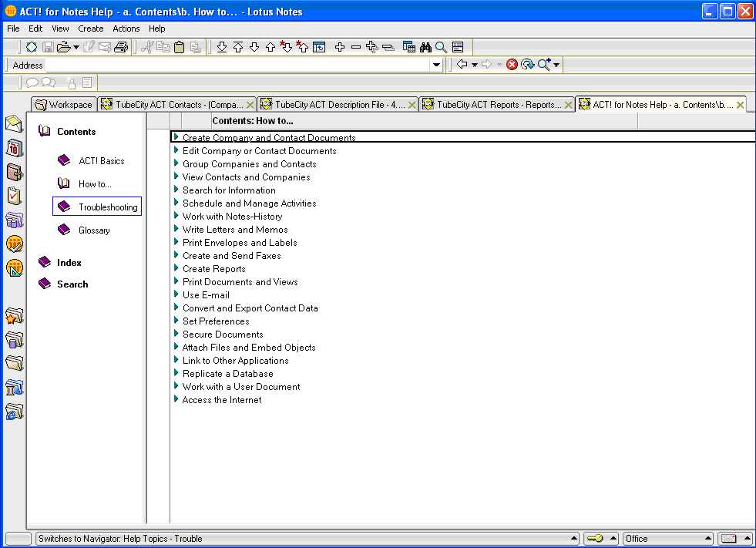756x548 pixels.
Task: Open the Databases bookmark folder icon
Action: click(x=14, y=340)
